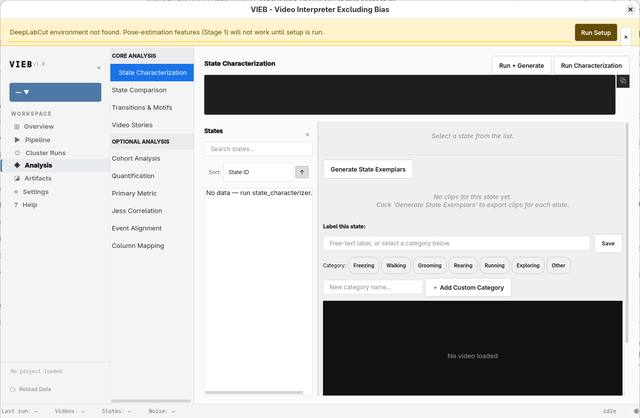Dismiss the DeepLabCut warning banner
This screenshot has width=640, height=418.
[626, 37]
